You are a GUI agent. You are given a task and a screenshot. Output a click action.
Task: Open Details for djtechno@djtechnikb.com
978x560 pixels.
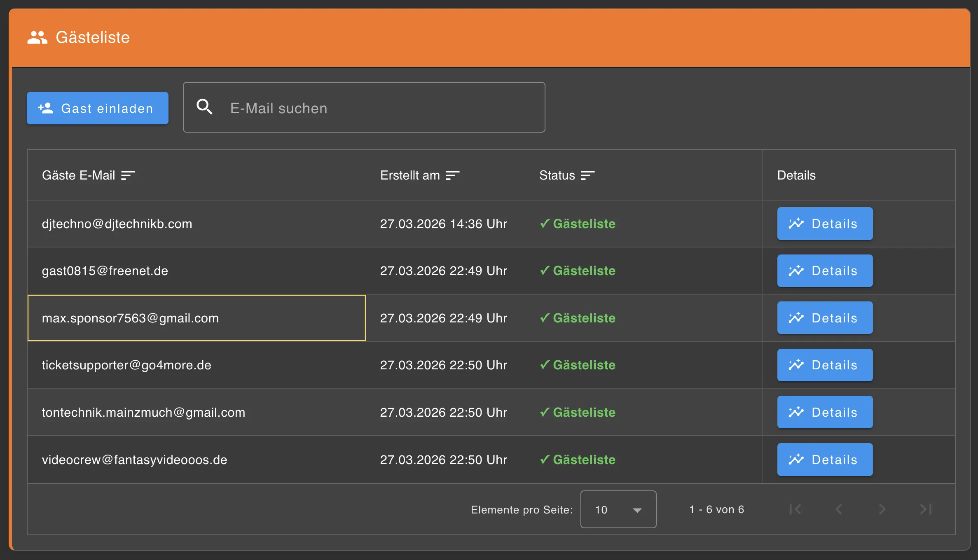pos(825,224)
